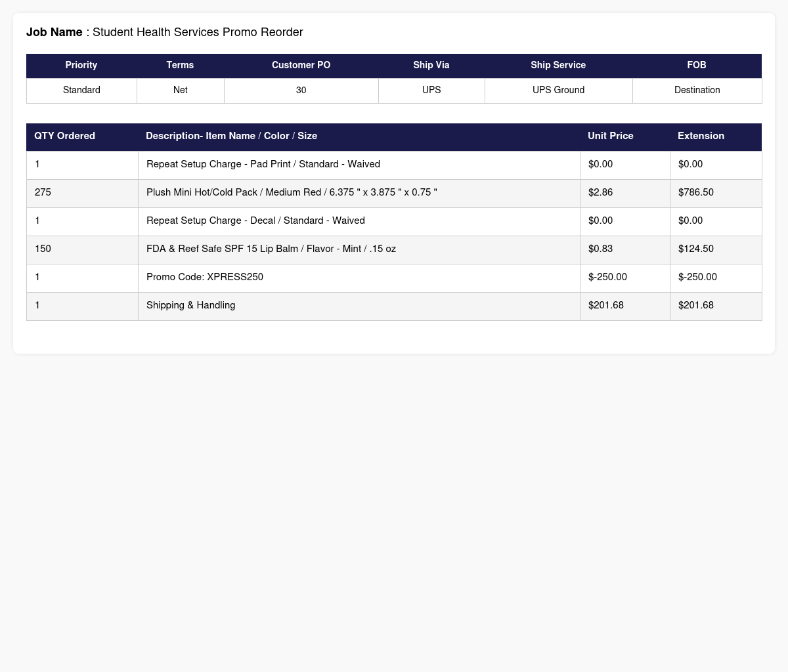Click the 'QTY Ordered' column header

click(x=82, y=136)
